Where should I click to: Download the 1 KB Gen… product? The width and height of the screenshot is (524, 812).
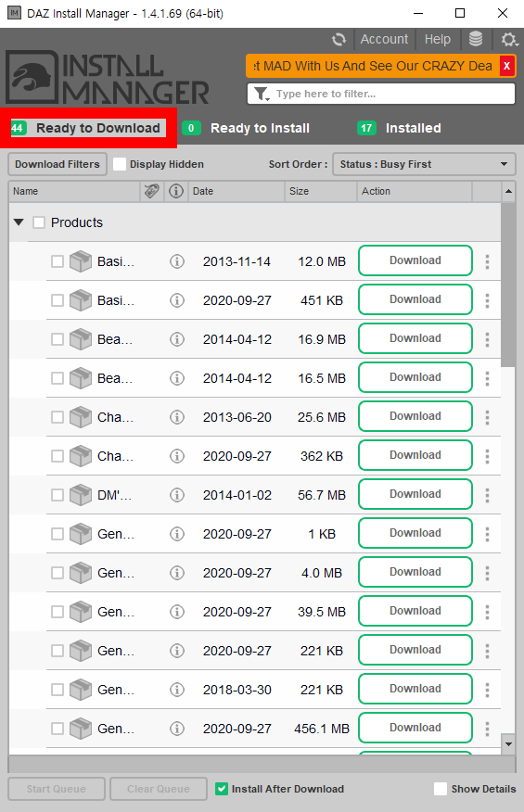point(415,533)
